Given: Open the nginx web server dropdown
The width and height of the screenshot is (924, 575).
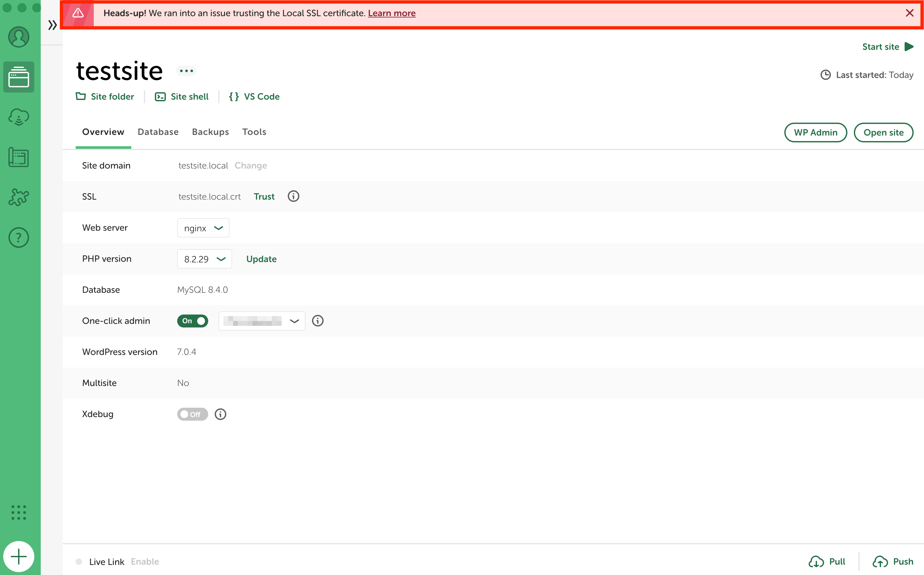Looking at the screenshot, I should click(203, 228).
